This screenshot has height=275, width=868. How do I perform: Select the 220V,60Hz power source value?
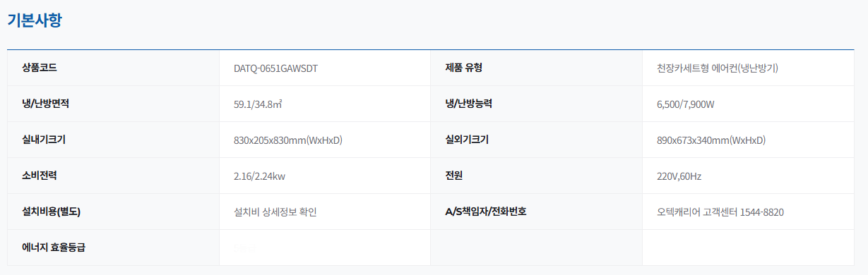point(679,176)
